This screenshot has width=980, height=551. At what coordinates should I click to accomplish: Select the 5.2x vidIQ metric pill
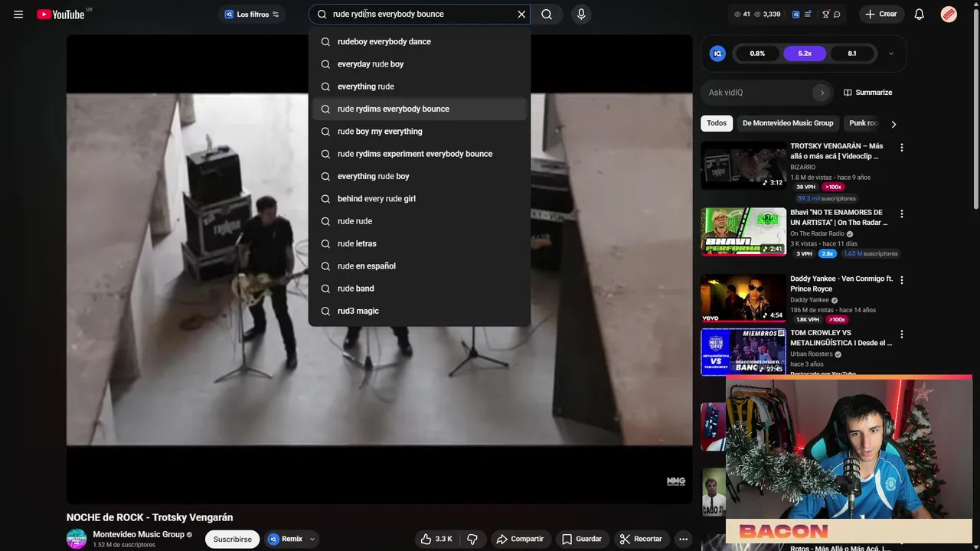(x=805, y=54)
